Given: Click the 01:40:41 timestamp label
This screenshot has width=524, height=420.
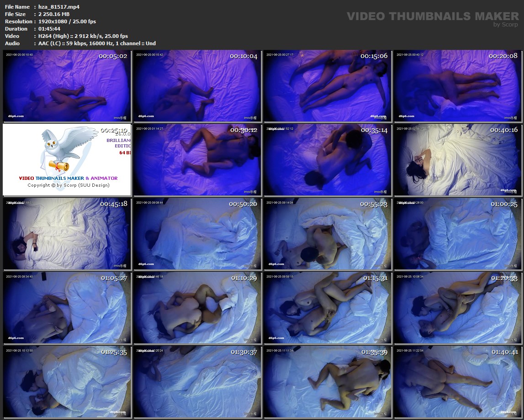Looking at the screenshot, I should (x=504, y=352).
